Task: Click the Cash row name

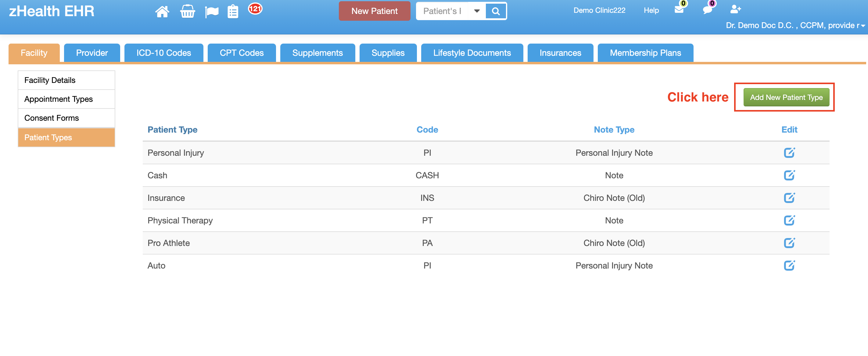Action: (x=157, y=176)
